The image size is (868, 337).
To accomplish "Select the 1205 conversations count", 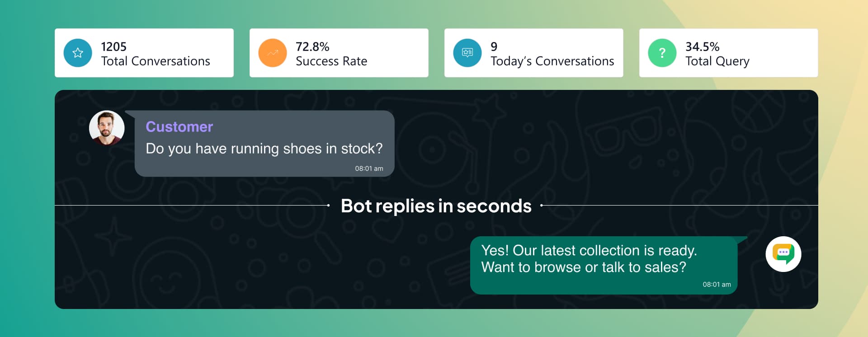I will point(113,47).
